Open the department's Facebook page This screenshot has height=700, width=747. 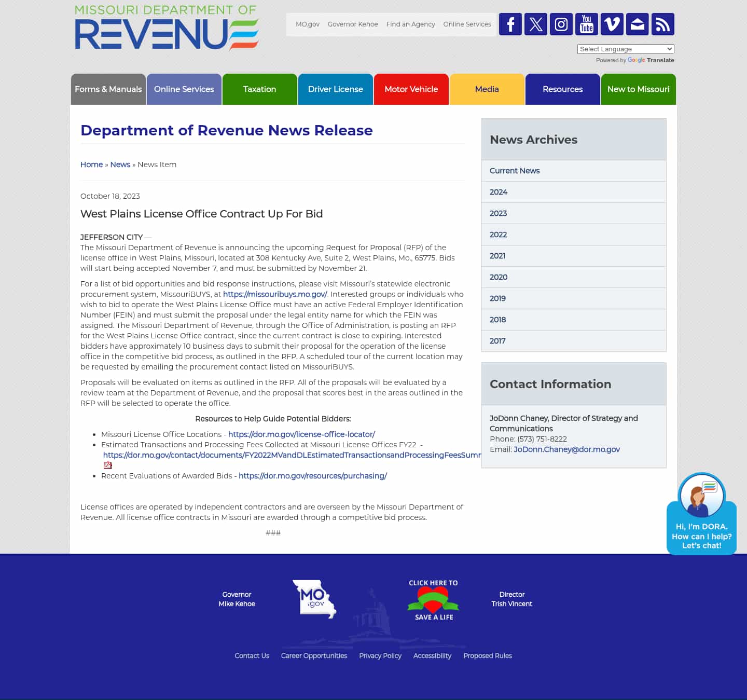click(510, 24)
